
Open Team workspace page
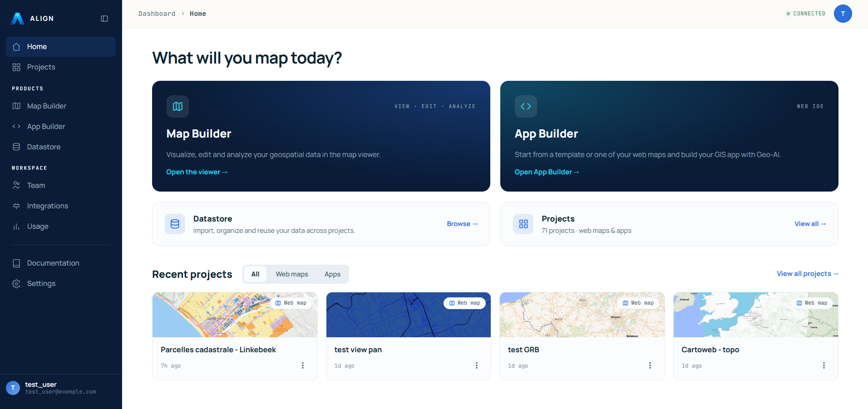coord(61,185)
